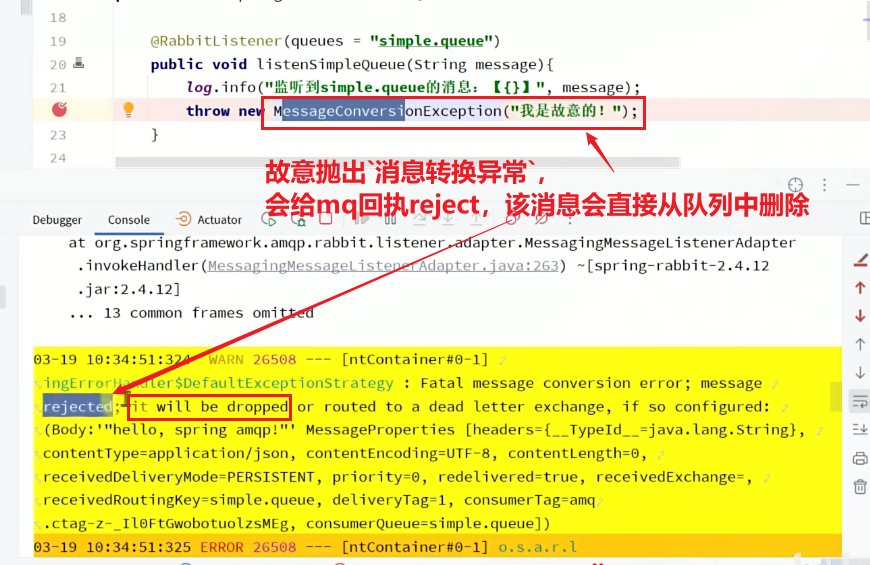Click the highlighted "rejected" word
The height and width of the screenshot is (565, 870).
pos(78,407)
